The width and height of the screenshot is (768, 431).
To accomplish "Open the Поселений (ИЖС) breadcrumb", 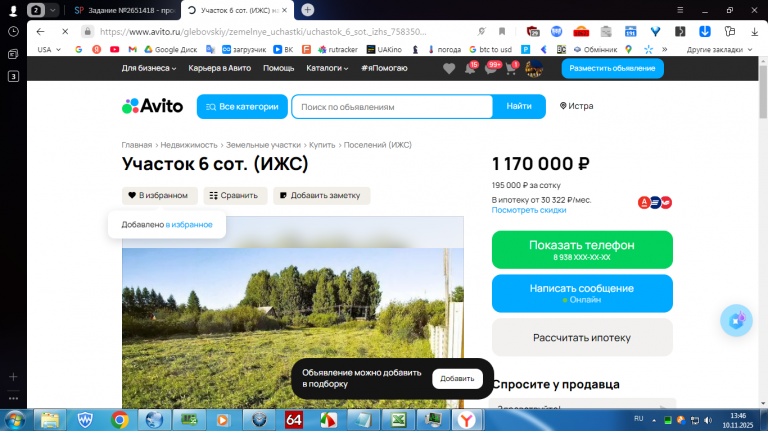I will point(378,145).
